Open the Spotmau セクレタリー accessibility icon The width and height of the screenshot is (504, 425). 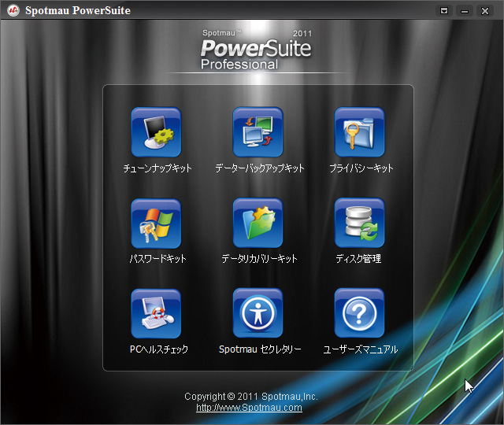[258, 313]
